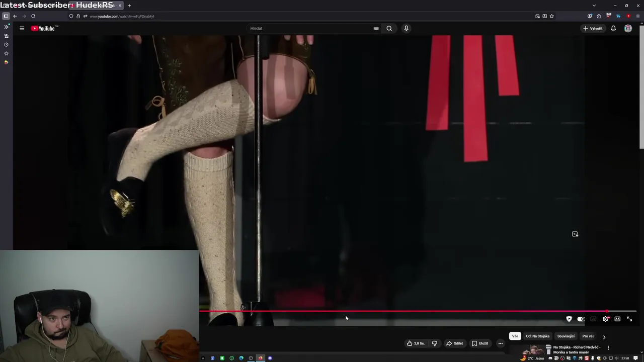The image size is (644, 362).
Task: Go to YouTube home via logo
Action: [x=44, y=28]
